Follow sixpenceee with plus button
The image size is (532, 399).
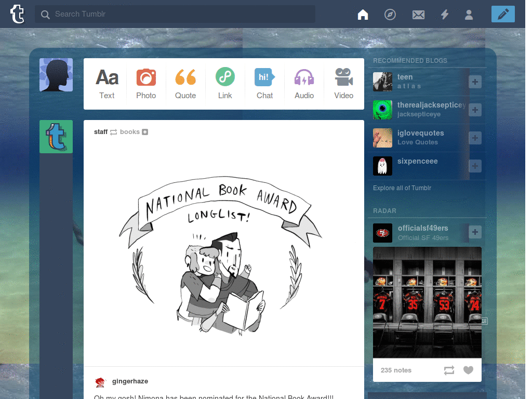tap(475, 166)
